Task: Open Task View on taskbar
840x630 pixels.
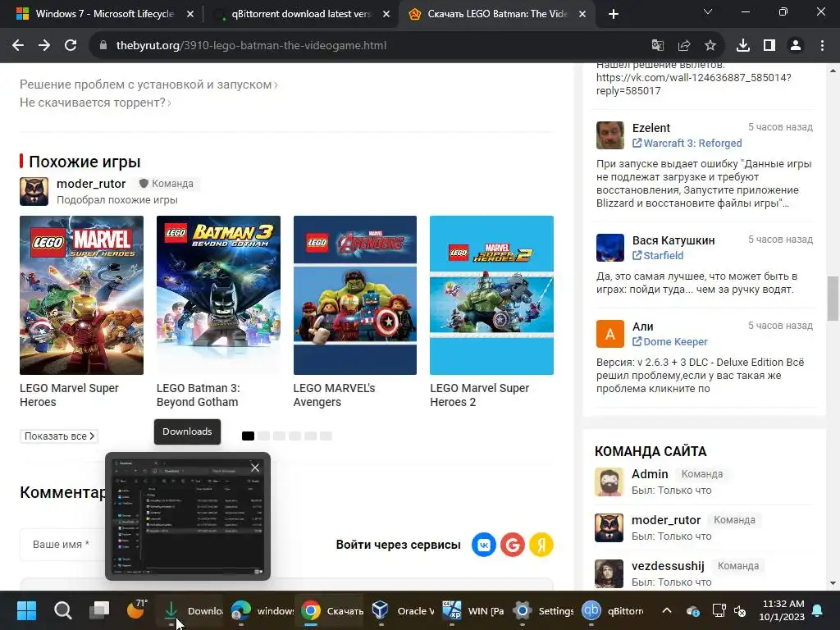Action: point(99,610)
